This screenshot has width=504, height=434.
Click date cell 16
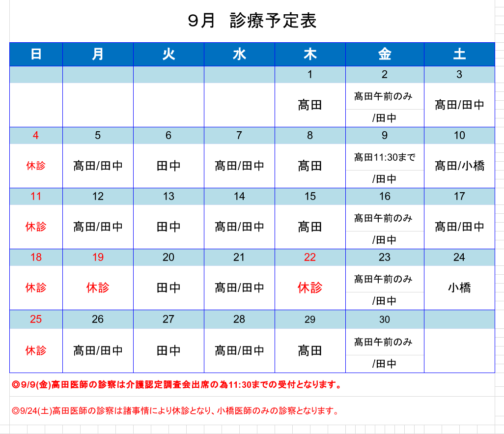pyautogui.click(x=385, y=197)
